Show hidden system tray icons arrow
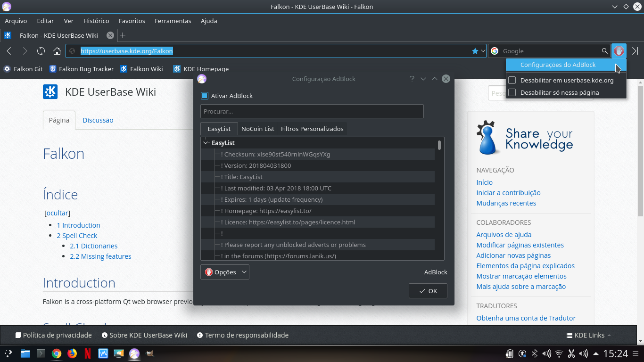Viewport: 644px width, 362px height. coord(596,354)
